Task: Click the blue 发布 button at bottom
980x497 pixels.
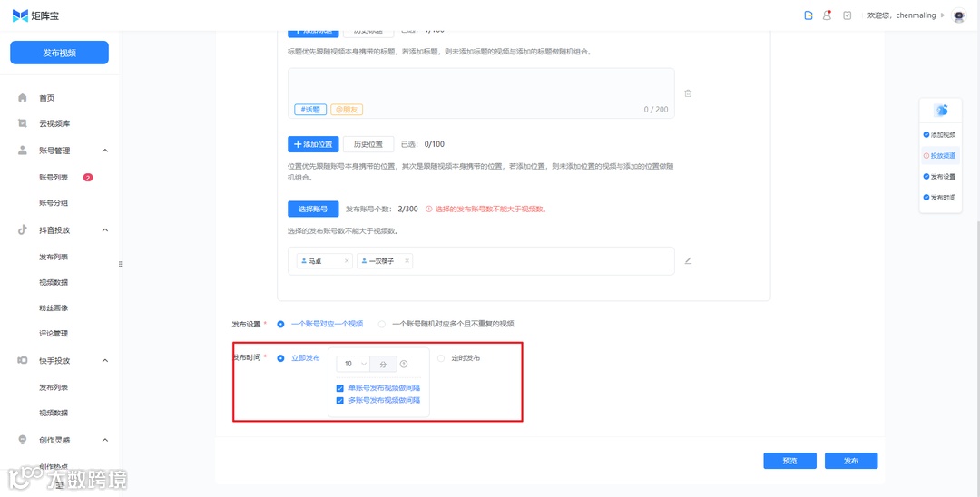Action: point(851,461)
